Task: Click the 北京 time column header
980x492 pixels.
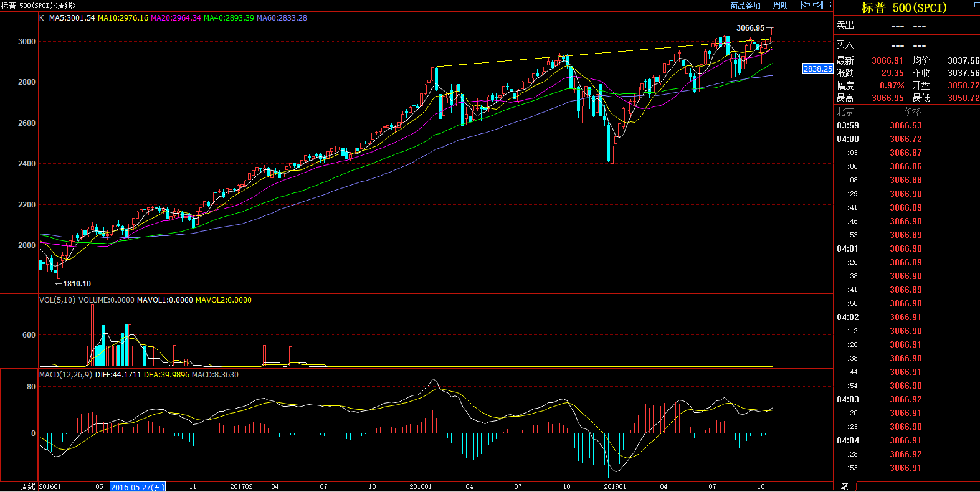Action: click(x=845, y=111)
